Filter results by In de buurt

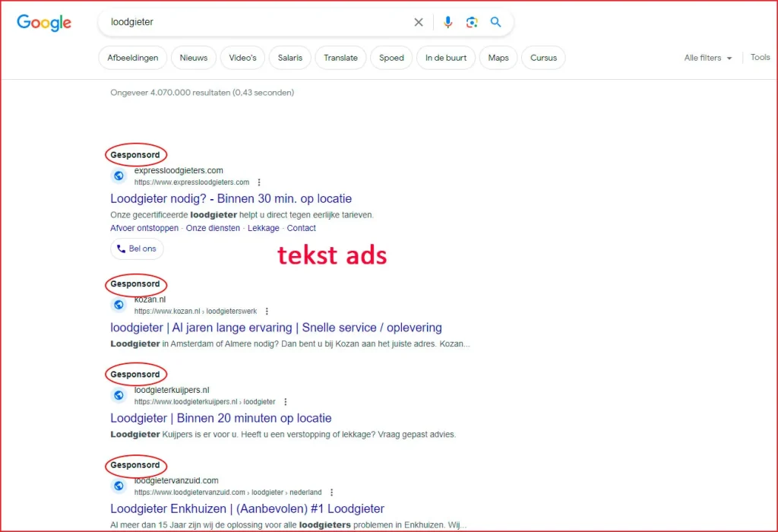point(445,58)
